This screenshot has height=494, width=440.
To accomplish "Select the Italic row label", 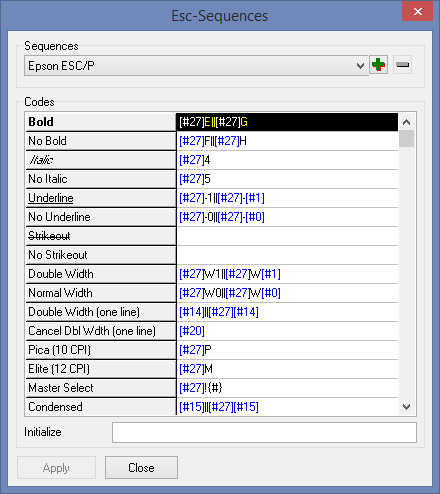I will coord(101,160).
